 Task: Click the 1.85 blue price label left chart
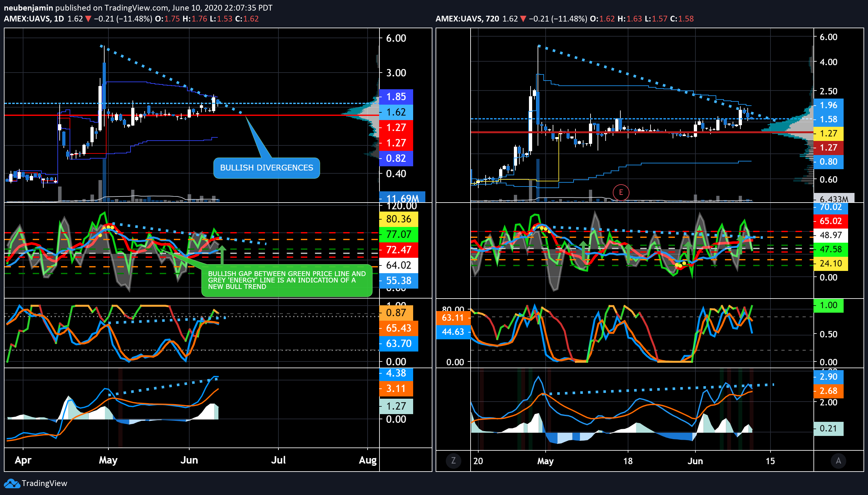tap(396, 97)
